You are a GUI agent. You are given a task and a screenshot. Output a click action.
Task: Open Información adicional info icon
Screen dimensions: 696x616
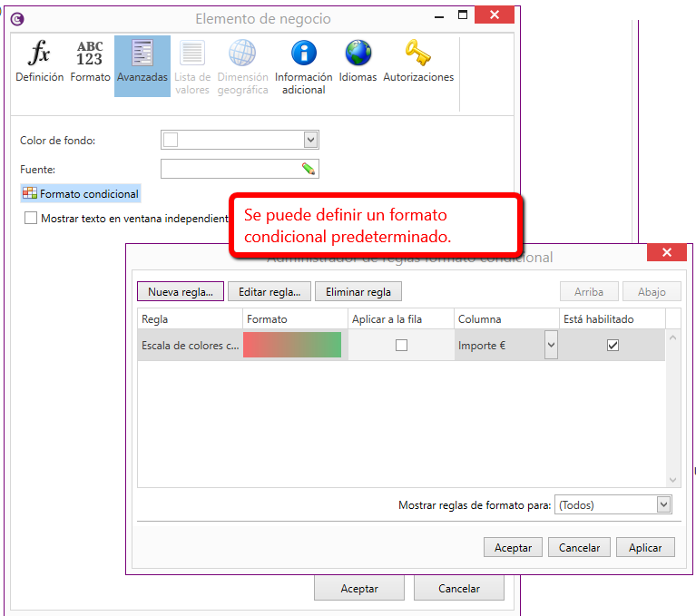303,54
